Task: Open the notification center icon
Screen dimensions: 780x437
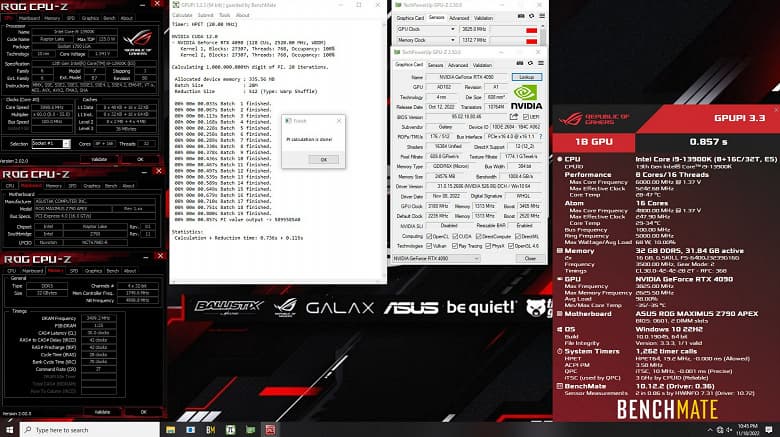Action: [x=770, y=430]
